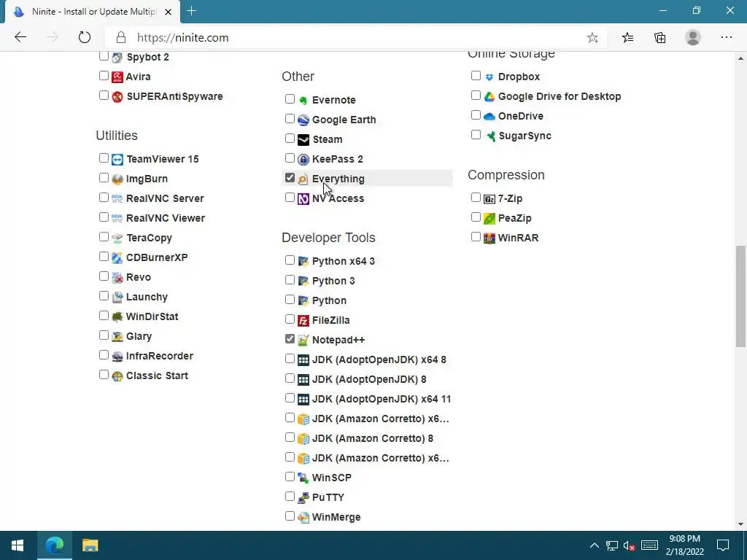The width and height of the screenshot is (747, 560).
Task: Close the Ninite tab
Action: (168, 12)
